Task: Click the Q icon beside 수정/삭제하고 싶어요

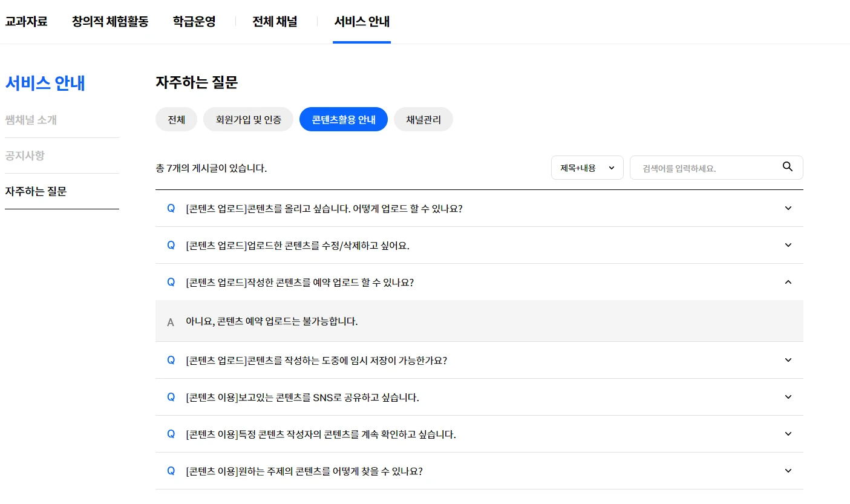Action: click(x=171, y=245)
